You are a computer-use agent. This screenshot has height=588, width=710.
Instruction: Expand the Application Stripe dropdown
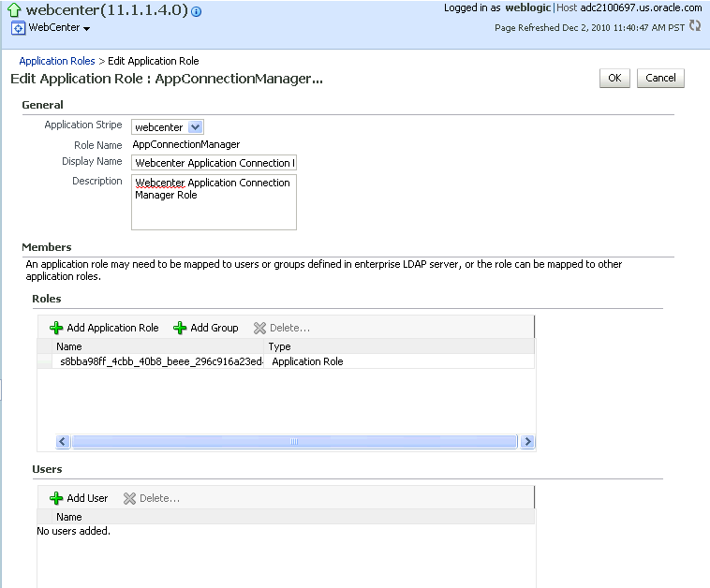tap(195, 127)
